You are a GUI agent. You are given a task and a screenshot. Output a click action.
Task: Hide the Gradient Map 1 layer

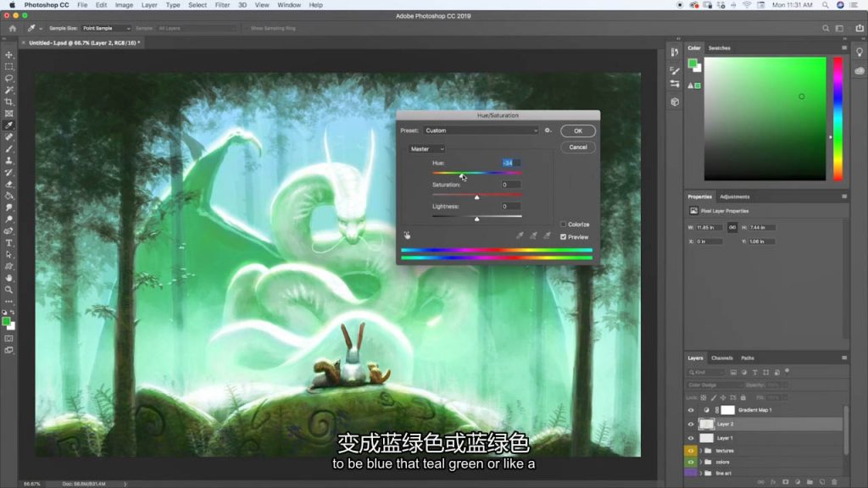[690, 410]
